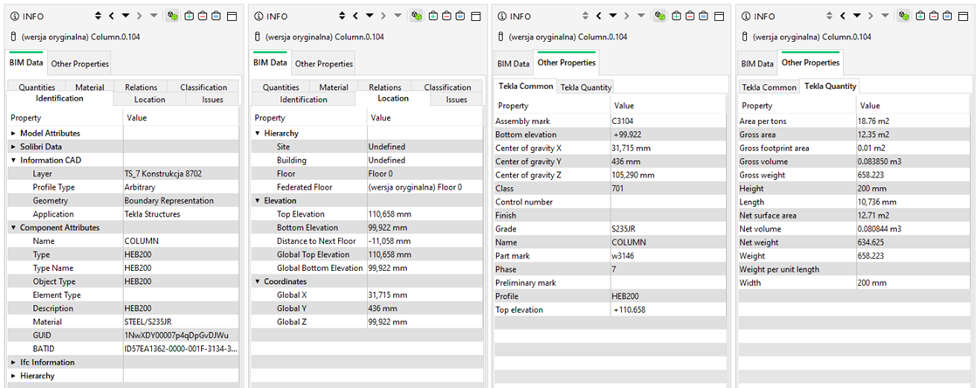
Task: Toggle follow-selection icon in Tekla Common panel
Action: pos(660,17)
